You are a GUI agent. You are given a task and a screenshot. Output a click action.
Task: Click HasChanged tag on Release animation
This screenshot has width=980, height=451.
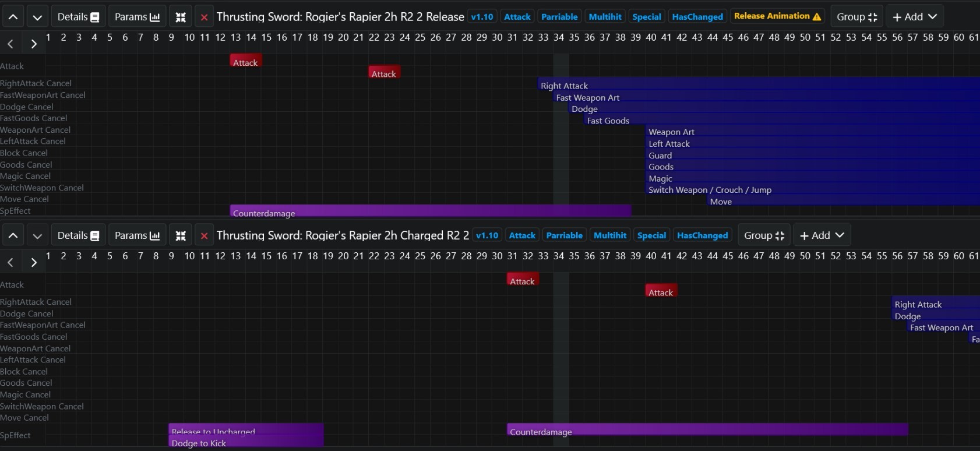coord(697,17)
